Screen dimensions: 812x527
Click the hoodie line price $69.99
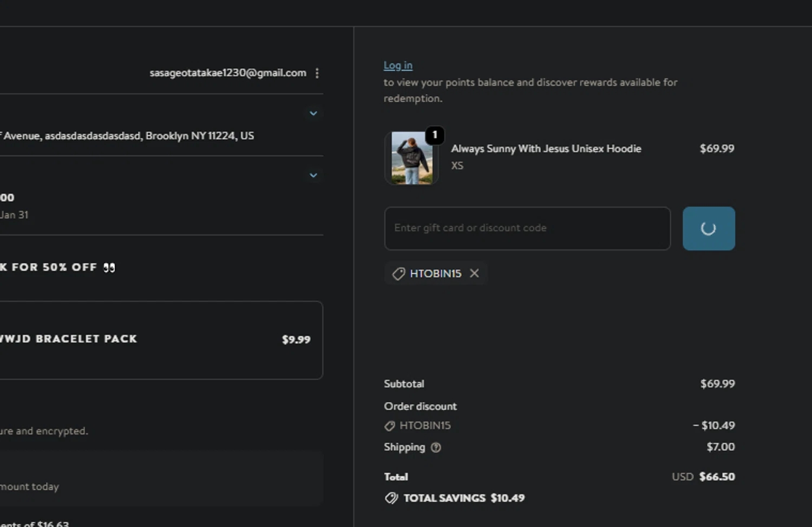(x=717, y=148)
